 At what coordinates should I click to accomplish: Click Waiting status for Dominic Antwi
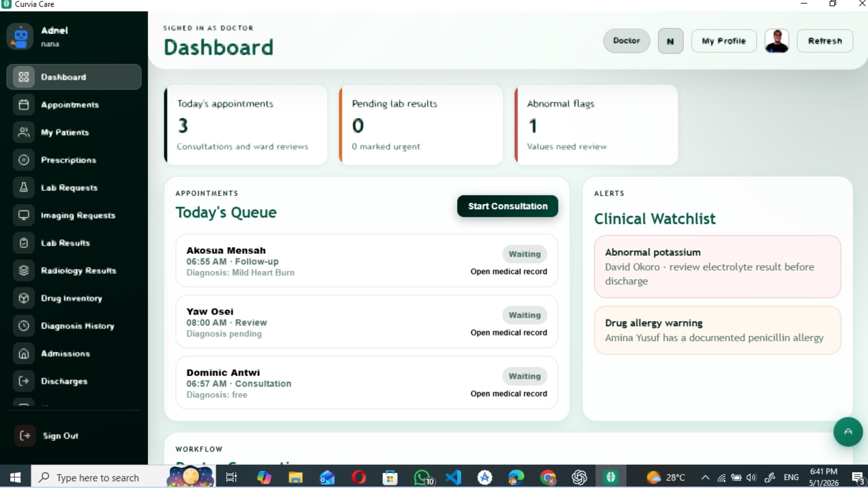tap(525, 376)
